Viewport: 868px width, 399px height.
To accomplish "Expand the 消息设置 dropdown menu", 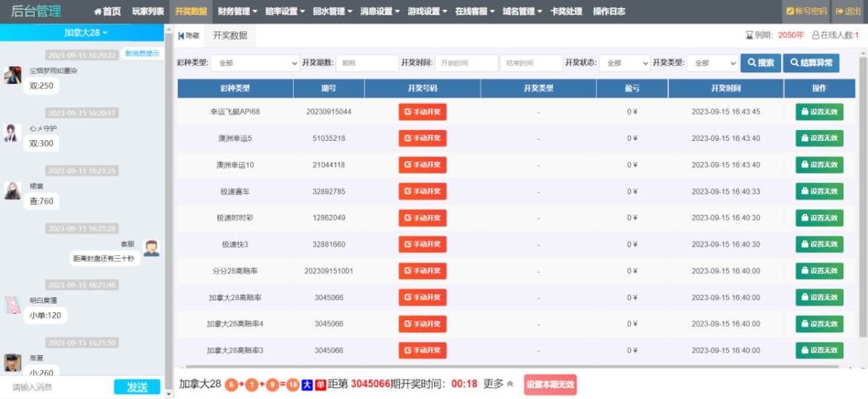I will click(x=379, y=12).
